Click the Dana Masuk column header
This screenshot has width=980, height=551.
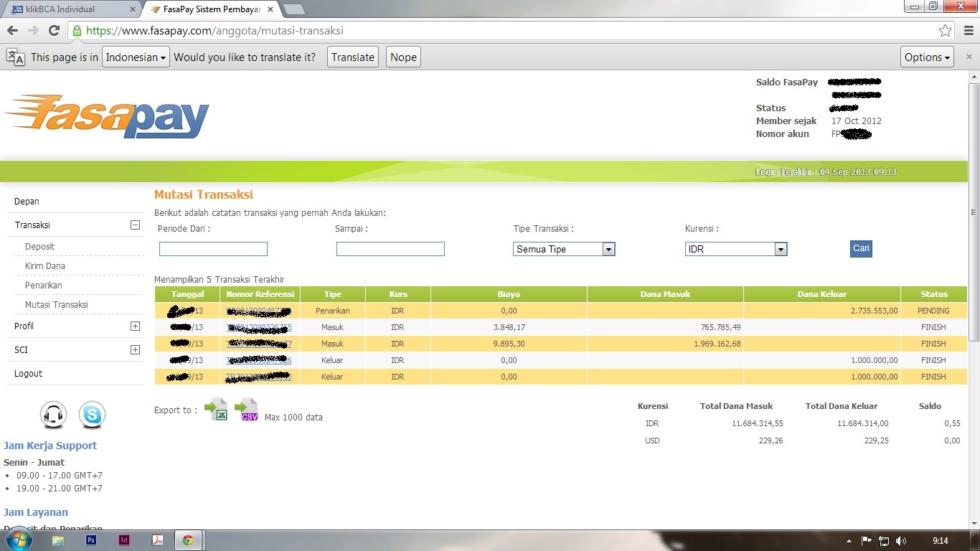(x=665, y=294)
